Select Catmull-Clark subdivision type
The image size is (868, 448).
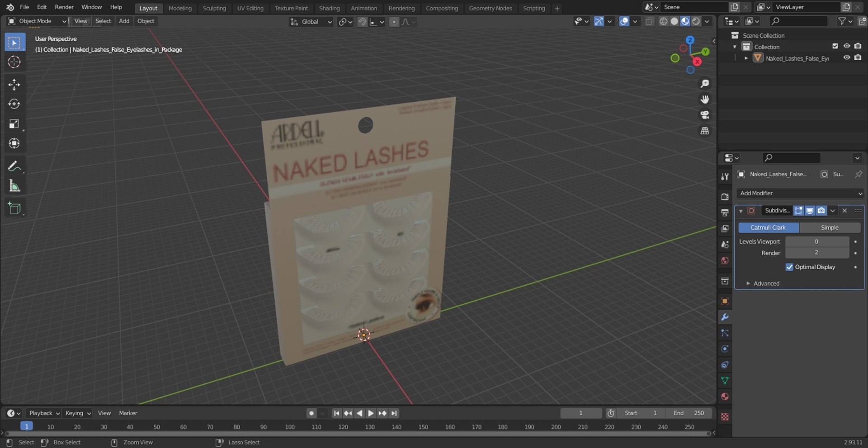pos(768,228)
